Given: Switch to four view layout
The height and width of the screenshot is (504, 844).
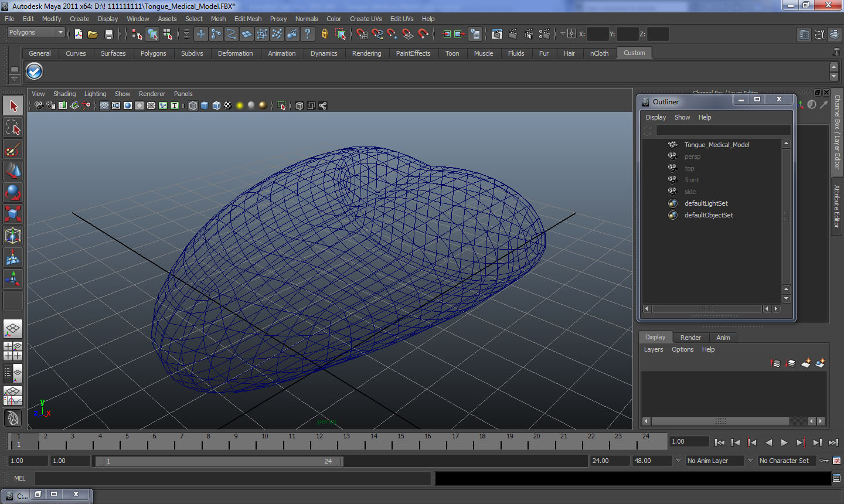Looking at the screenshot, I should click(13, 350).
